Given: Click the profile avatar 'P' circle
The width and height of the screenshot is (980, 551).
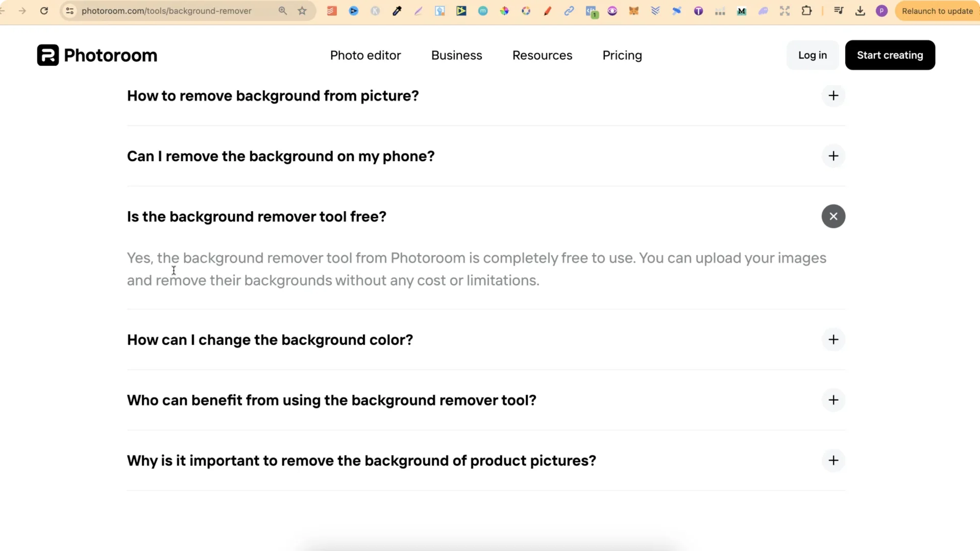Looking at the screenshot, I should [881, 11].
